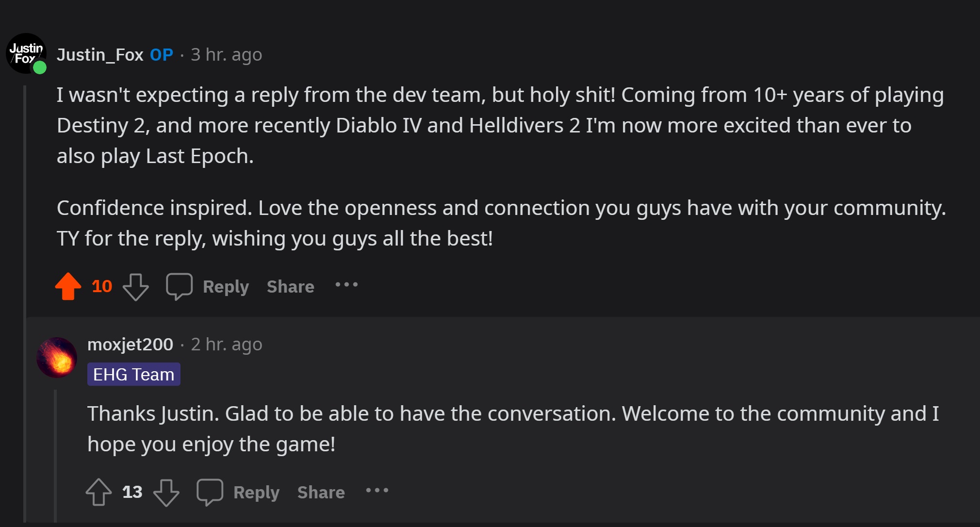
Task: Open more options for moxjet200's reply
Action: point(377,491)
